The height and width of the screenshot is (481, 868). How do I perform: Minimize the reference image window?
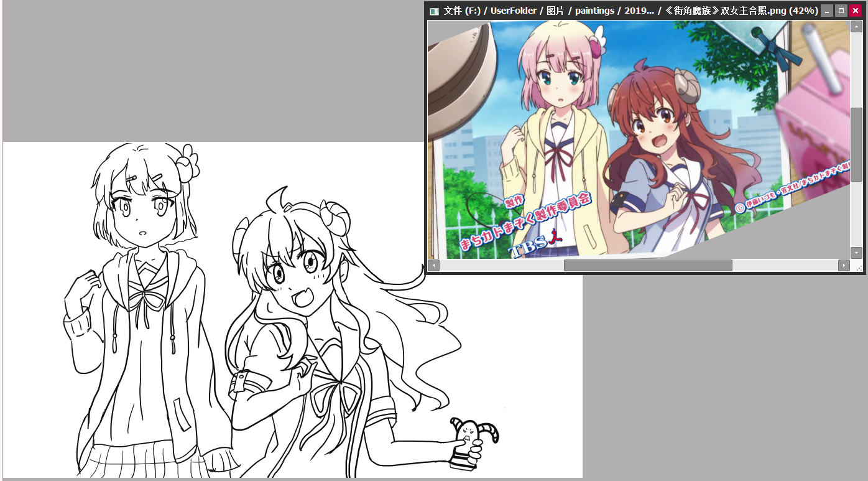(x=827, y=11)
